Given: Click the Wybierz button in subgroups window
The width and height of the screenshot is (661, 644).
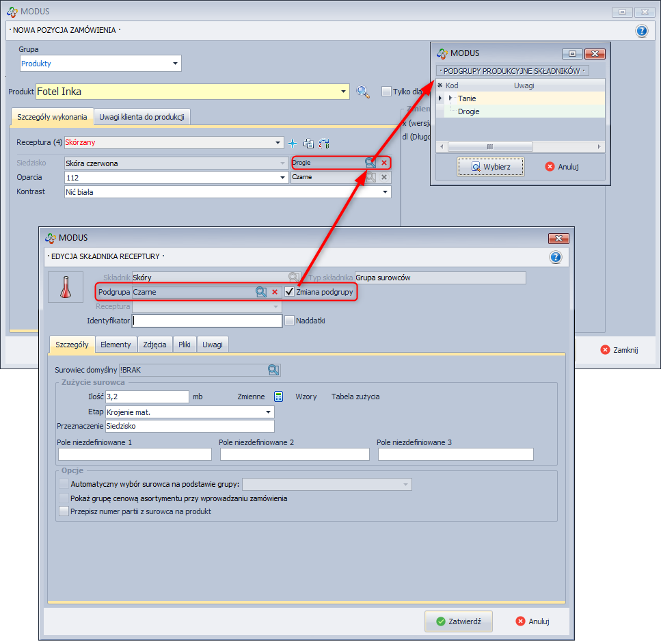Looking at the screenshot, I should [x=490, y=167].
